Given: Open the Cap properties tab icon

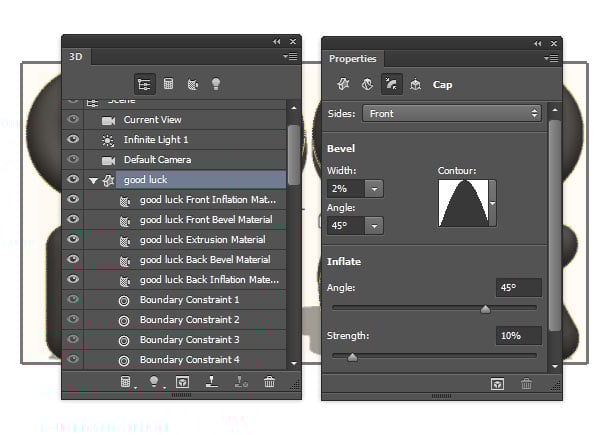Looking at the screenshot, I should [391, 84].
